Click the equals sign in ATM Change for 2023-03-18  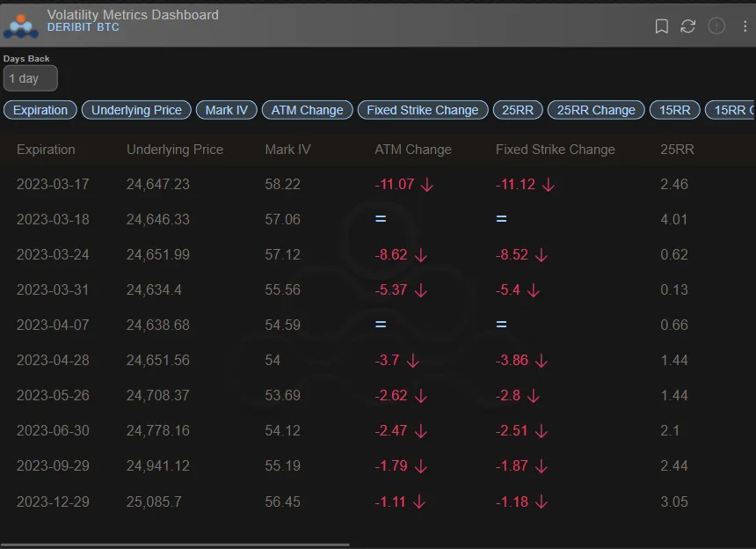(381, 219)
